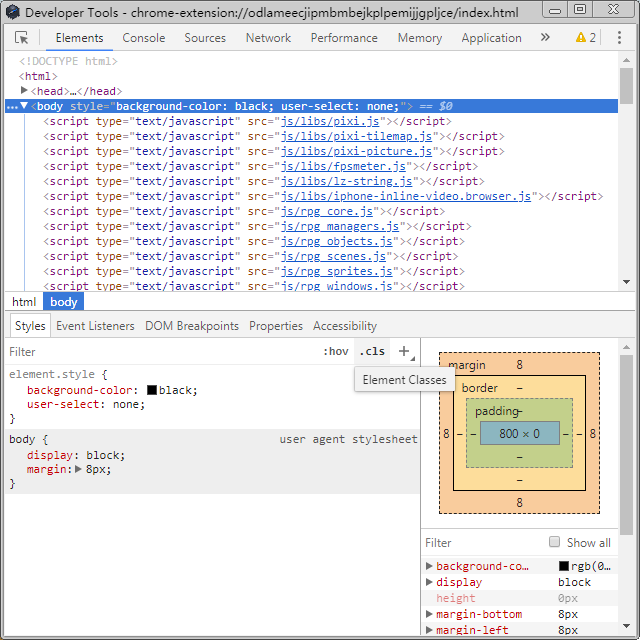Select the Event Listeners sub-tab
The image size is (640, 640).
pos(95,326)
